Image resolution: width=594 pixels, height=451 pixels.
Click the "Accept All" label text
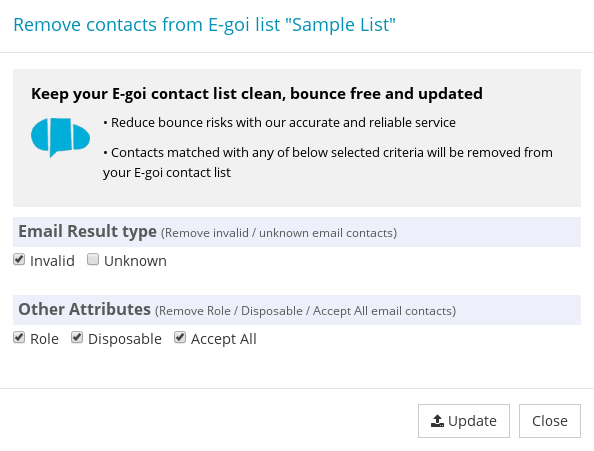point(224,339)
